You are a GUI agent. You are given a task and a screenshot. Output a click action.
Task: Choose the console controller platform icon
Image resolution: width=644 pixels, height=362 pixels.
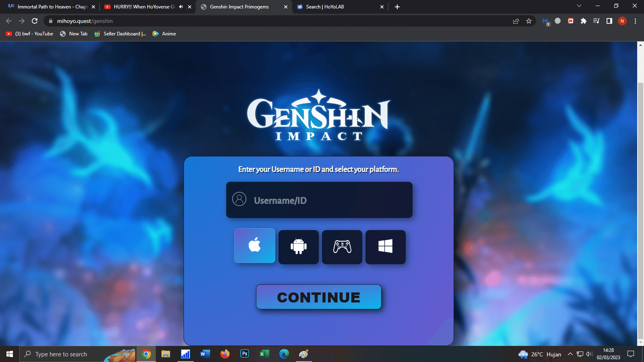click(342, 247)
